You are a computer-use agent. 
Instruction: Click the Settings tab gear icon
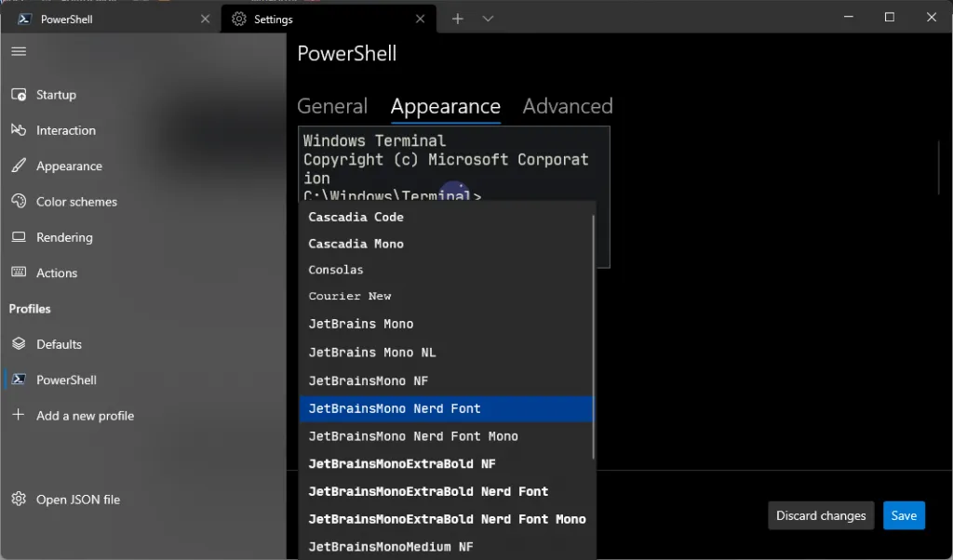click(x=239, y=19)
